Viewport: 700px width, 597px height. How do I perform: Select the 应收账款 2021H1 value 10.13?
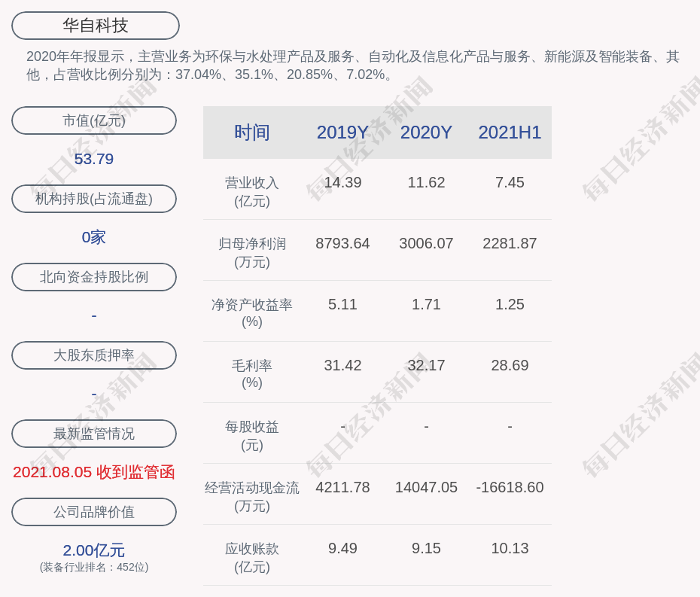(510, 548)
